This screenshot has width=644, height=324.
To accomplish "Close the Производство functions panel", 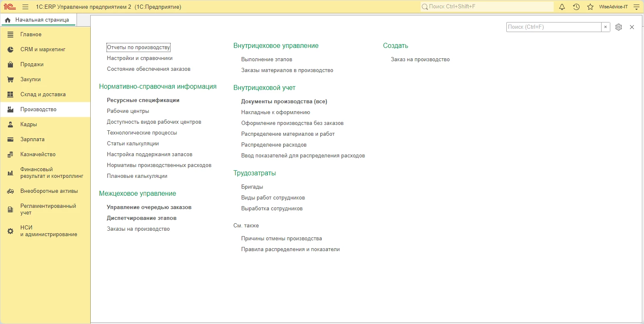I will click(632, 27).
